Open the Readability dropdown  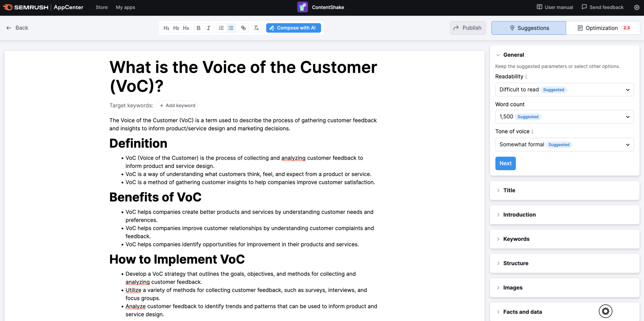(x=564, y=90)
